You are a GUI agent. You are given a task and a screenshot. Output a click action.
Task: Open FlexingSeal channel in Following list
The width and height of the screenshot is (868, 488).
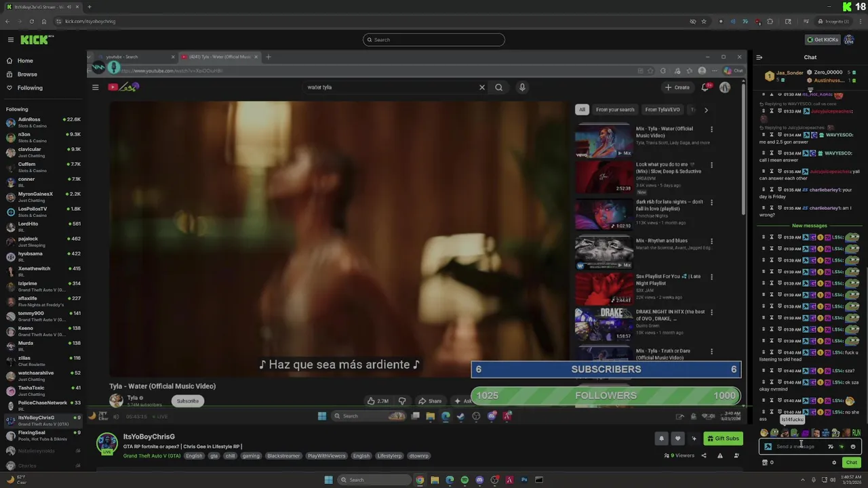pyautogui.click(x=42, y=435)
